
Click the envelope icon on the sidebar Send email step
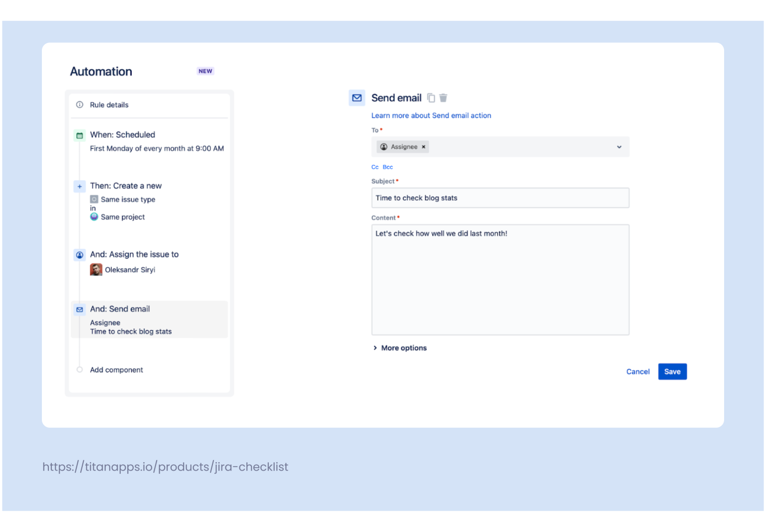pos(80,309)
